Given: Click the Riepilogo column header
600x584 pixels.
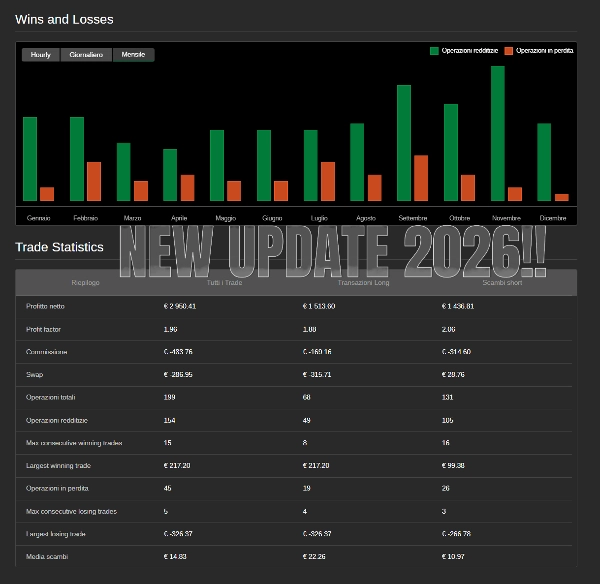Looking at the screenshot, I should point(85,283).
